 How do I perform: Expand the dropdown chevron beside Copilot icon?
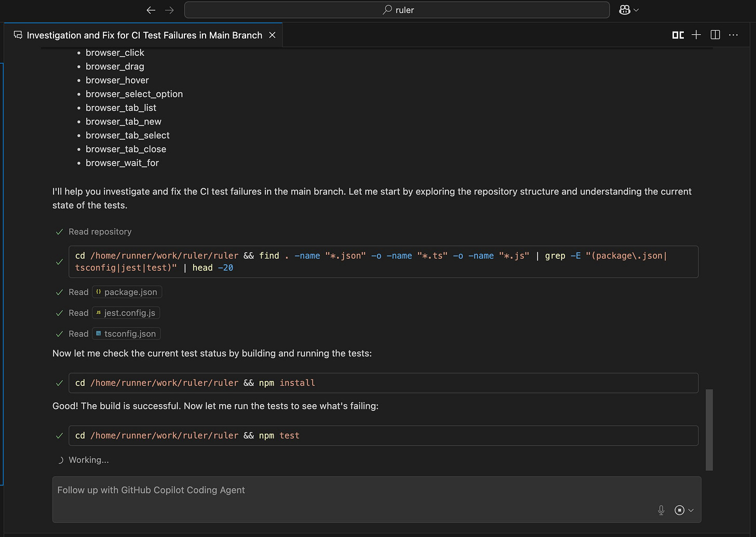636,10
